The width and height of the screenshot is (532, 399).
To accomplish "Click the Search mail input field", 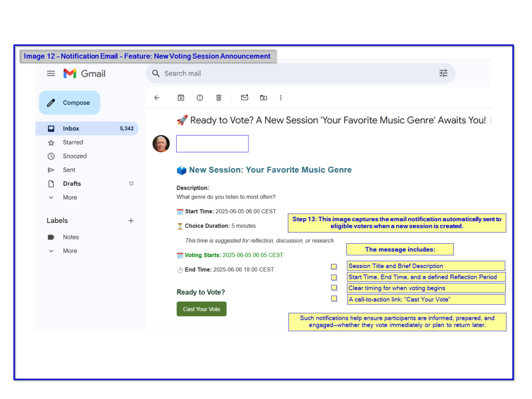I will click(x=300, y=73).
